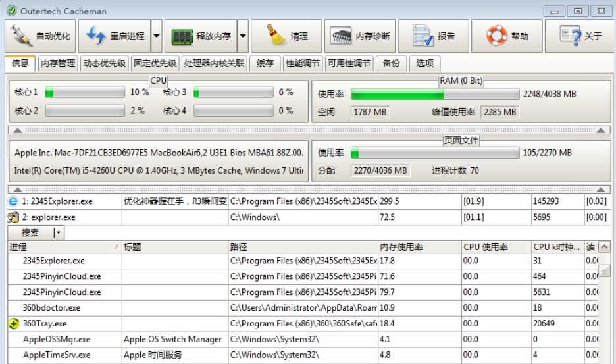Switch to the 信息 tab

coord(20,63)
